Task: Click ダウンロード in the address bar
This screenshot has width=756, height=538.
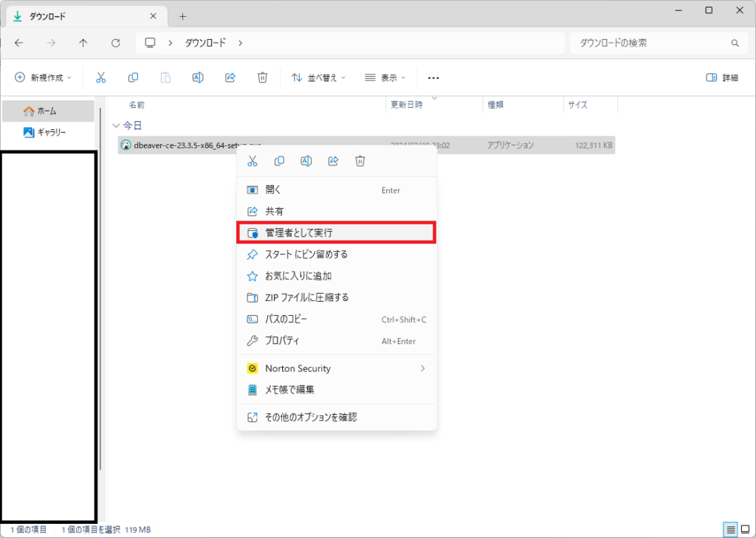Action: pyautogui.click(x=205, y=43)
